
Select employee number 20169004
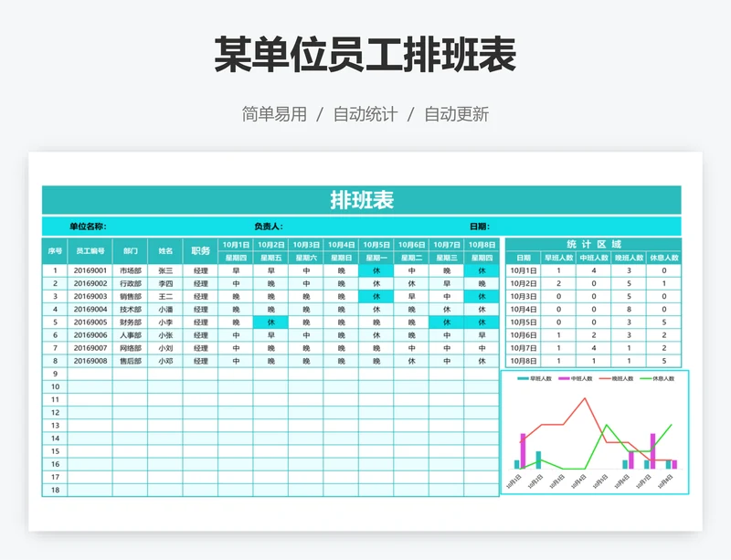click(90, 309)
